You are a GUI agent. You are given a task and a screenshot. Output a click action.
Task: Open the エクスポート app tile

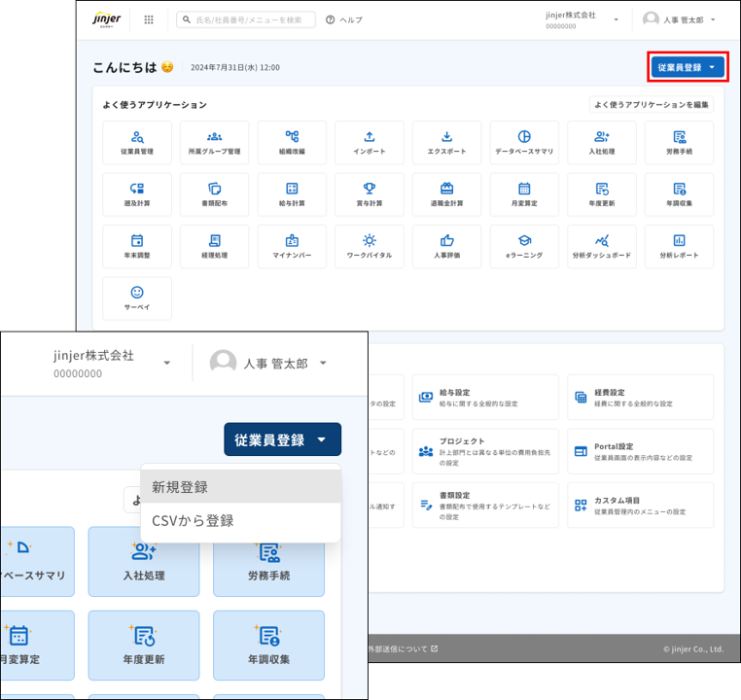pos(447,143)
